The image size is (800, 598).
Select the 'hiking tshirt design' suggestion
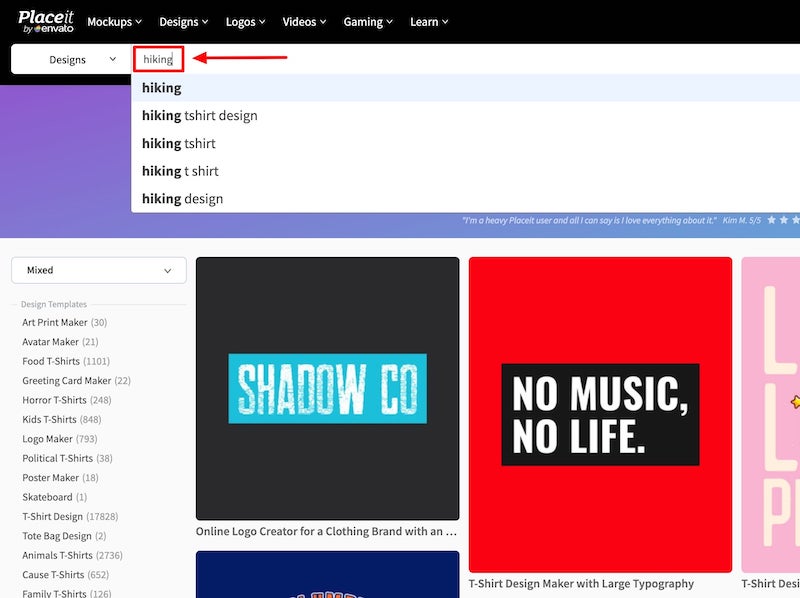[x=200, y=116]
